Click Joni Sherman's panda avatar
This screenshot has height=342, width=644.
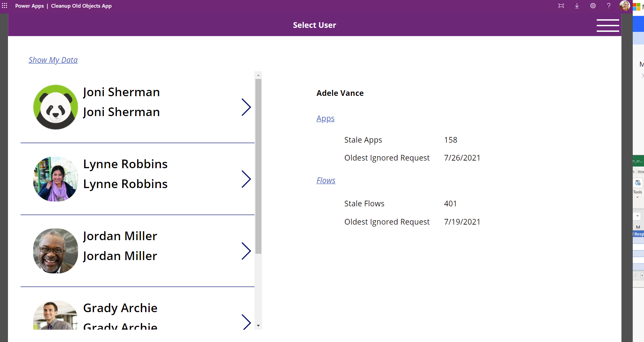click(55, 107)
